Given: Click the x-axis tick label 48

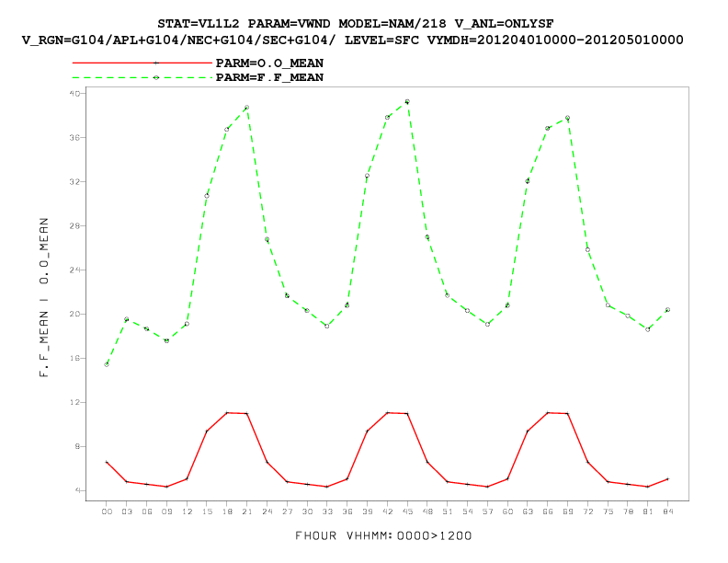Looking at the screenshot, I should pos(427,511).
